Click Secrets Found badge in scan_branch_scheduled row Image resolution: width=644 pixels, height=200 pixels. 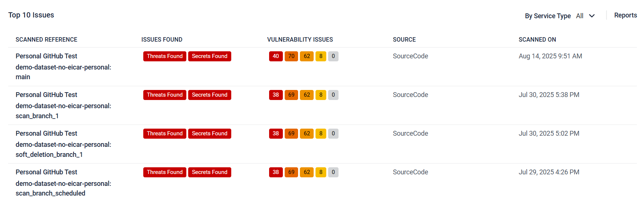click(210, 172)
